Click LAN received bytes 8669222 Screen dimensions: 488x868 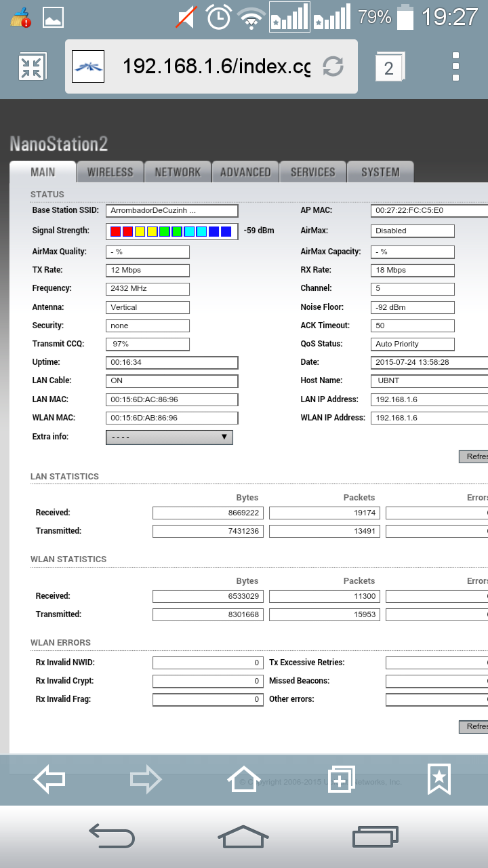point(208,513)
